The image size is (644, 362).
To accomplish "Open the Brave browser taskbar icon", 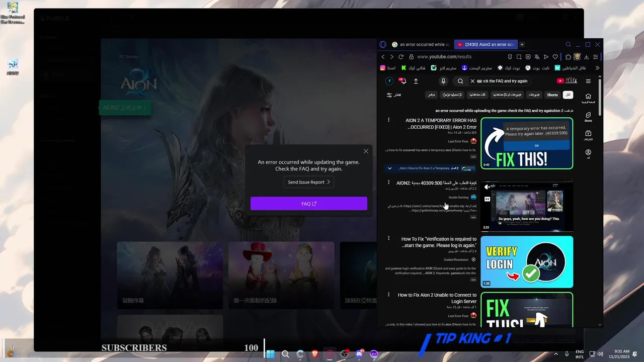I will click(x=315, y=354).
